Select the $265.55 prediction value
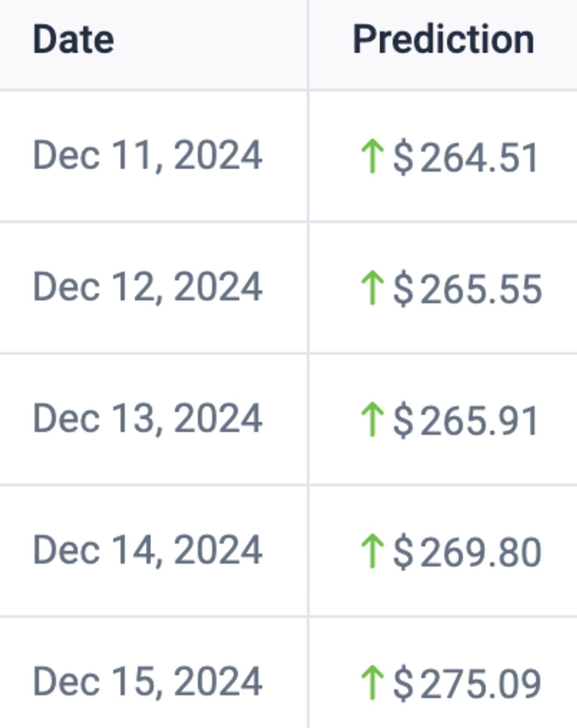This screenshot has height=728, width=577. pyautogui.click(x=467, y=289)
